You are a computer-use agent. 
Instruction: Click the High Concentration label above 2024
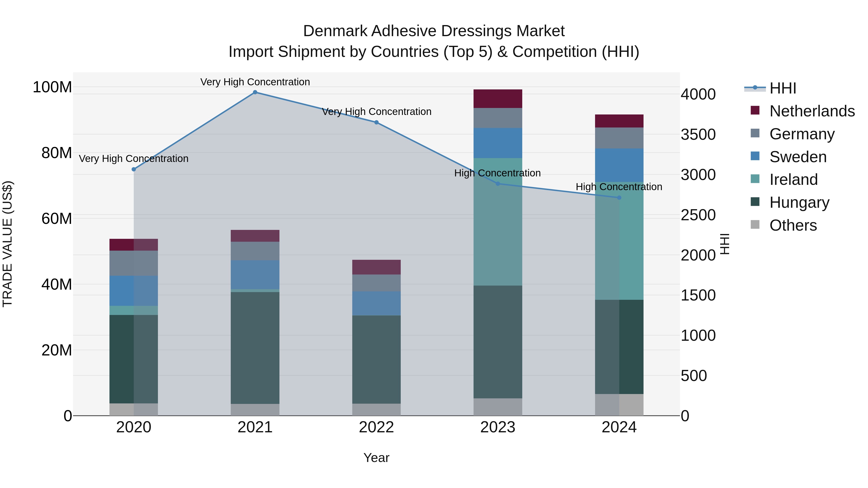(x=619, y=187)
